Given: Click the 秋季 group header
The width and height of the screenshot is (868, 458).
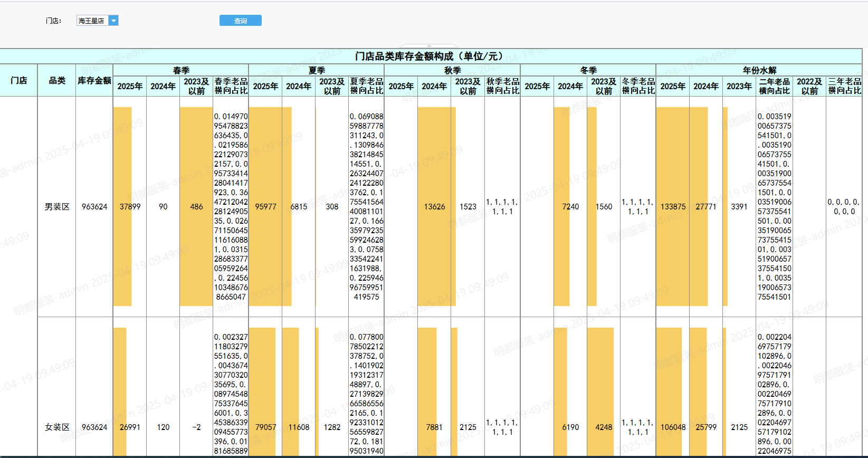Looking at the screenshot, I should (x=452, y=70).
